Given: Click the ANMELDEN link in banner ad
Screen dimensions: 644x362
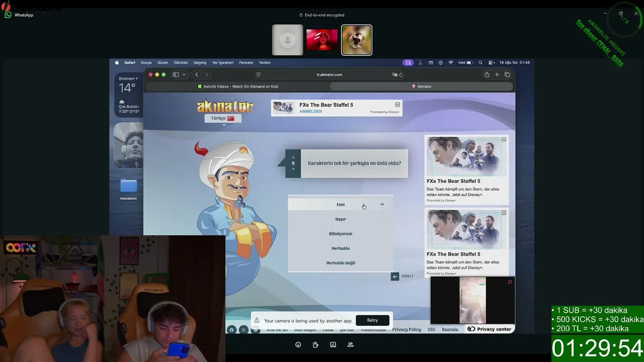Looking at the screenshot, I should (x=310, y=112).
